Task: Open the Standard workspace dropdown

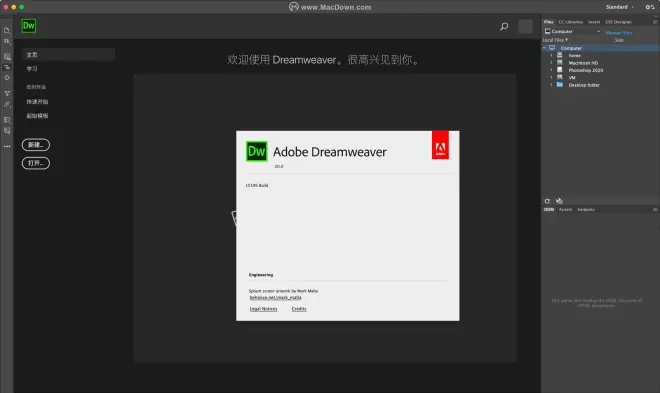Action: pos(620,7)
